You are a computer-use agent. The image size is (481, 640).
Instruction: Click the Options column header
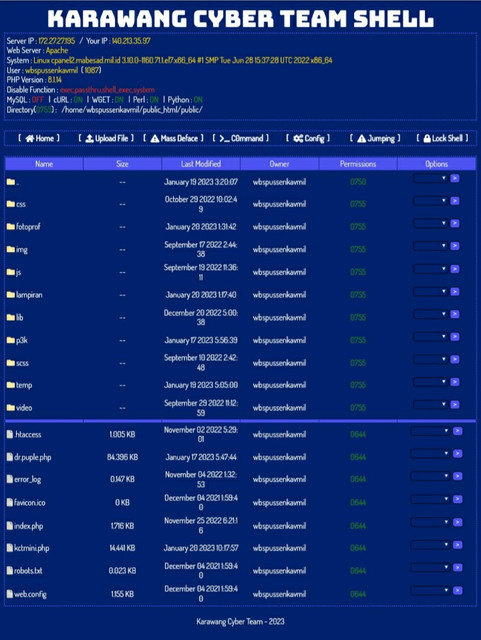436,164
